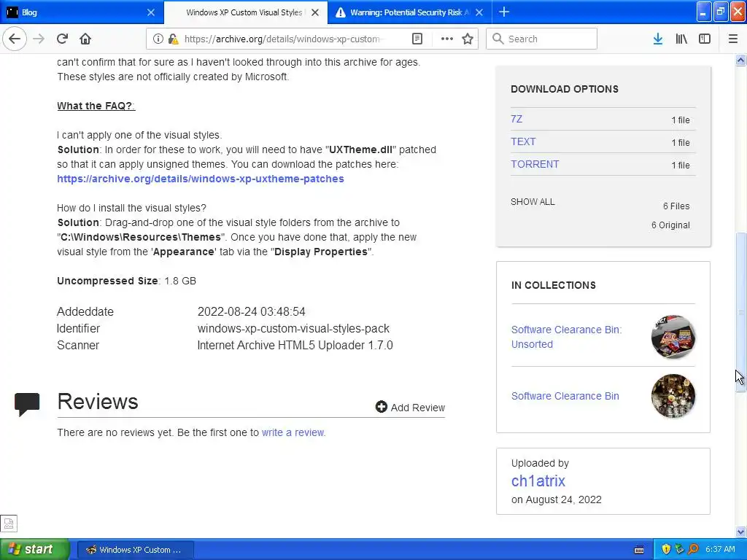Click the Reviews speech bubble icon
This screenshot has height=560, width=747.
click(x=27, y=404)
